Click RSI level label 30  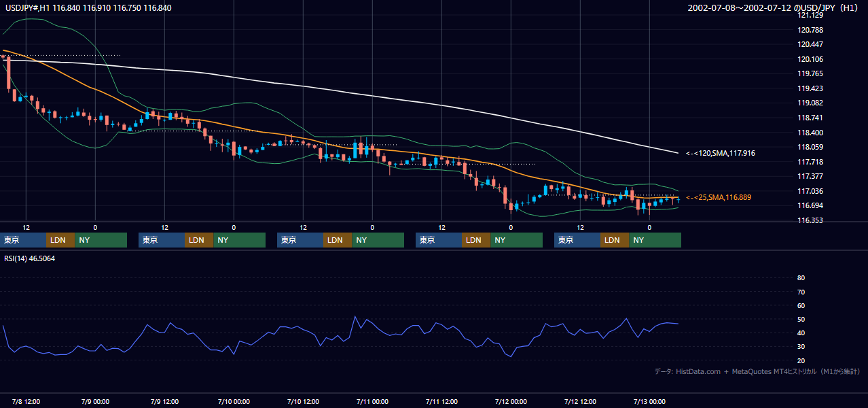click(801, 347)
